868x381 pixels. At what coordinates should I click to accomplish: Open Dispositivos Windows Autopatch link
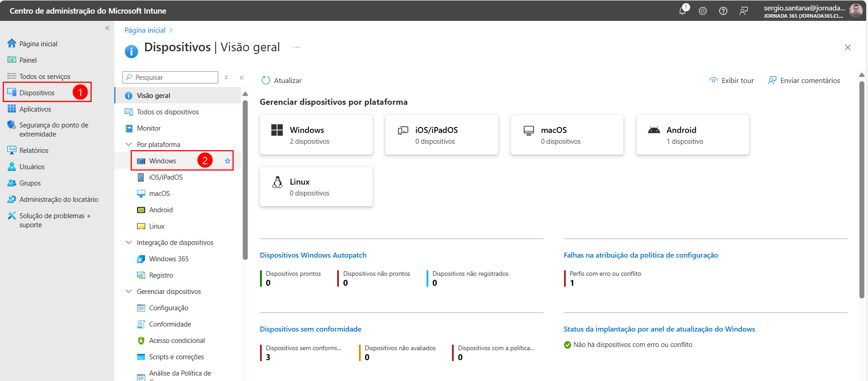(x=313, y=255)
